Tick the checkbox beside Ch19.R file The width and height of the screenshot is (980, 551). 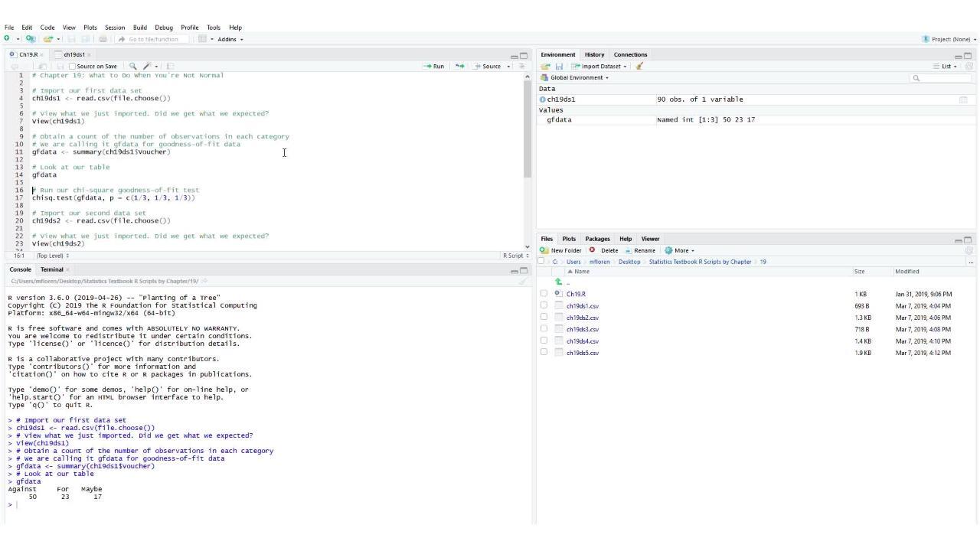click(x=544, y=294)
